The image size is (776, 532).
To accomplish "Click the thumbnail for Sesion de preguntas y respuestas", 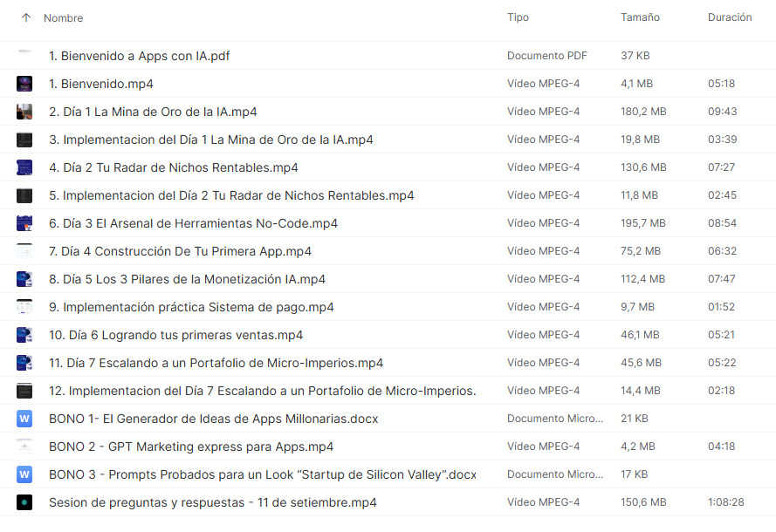I will (24, 502).
